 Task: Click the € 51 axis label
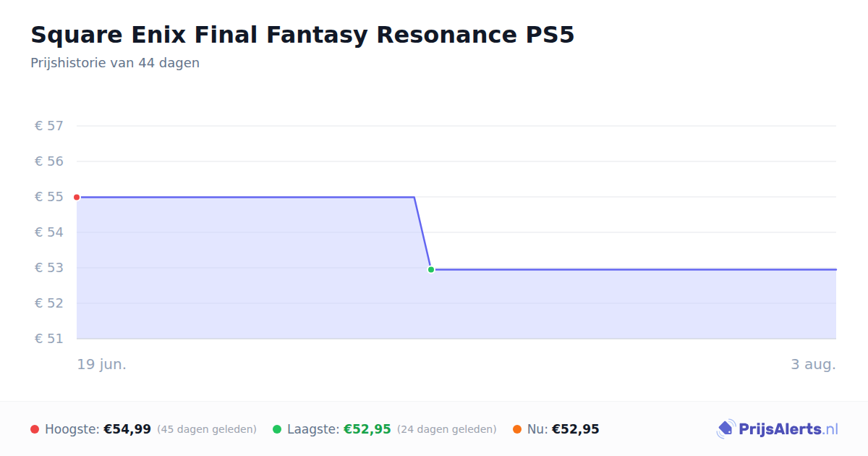[x=49, y=339]
